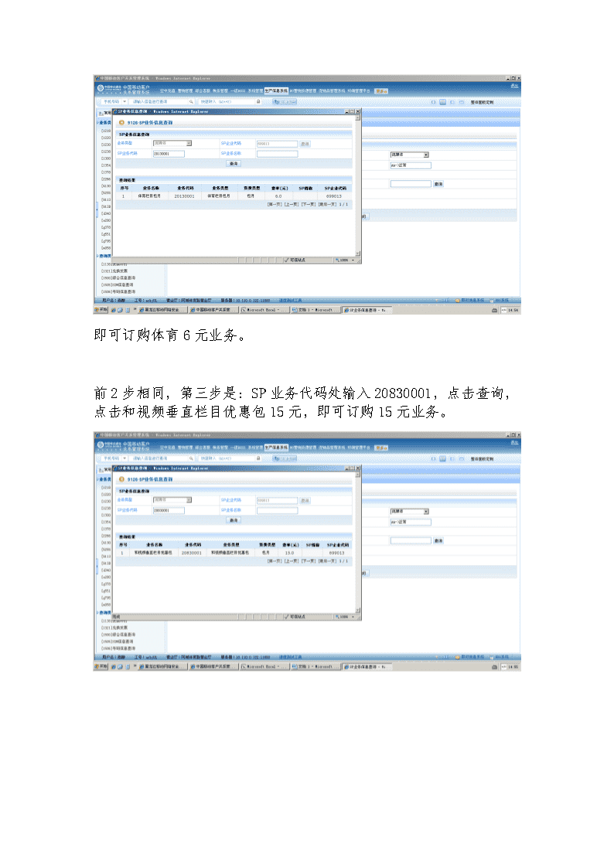Click the 15.0 fee value in results
Image resolution: width=614 pixels, height=868 pixels.
point(289,553)
